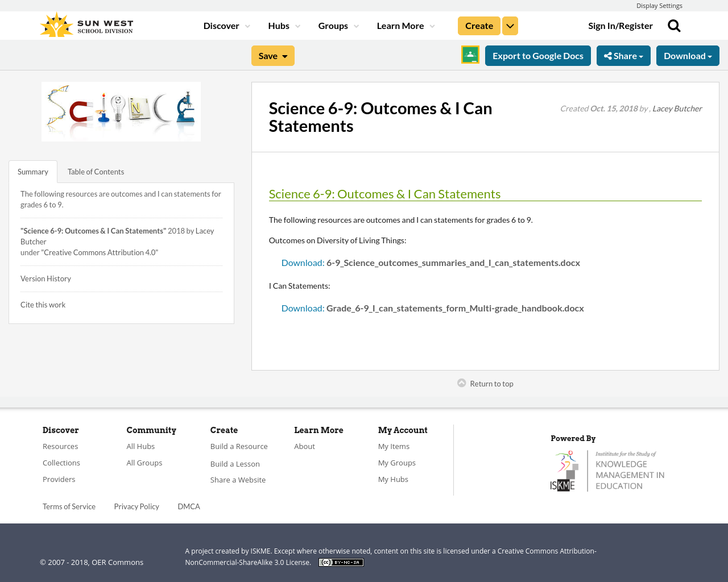Click author Lacey Butcher link
The image size is (728, 582).
[677, 107]
